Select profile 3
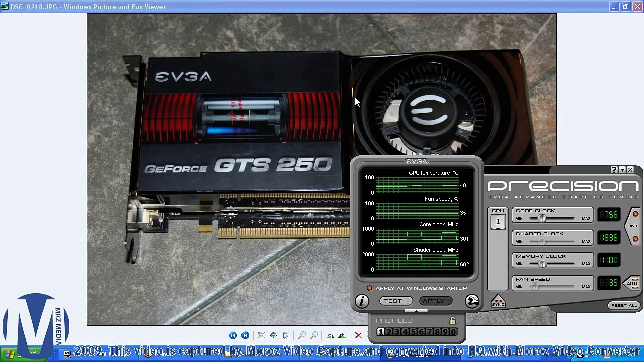Screen dimensions: 644x362 [x=397, y=332]
